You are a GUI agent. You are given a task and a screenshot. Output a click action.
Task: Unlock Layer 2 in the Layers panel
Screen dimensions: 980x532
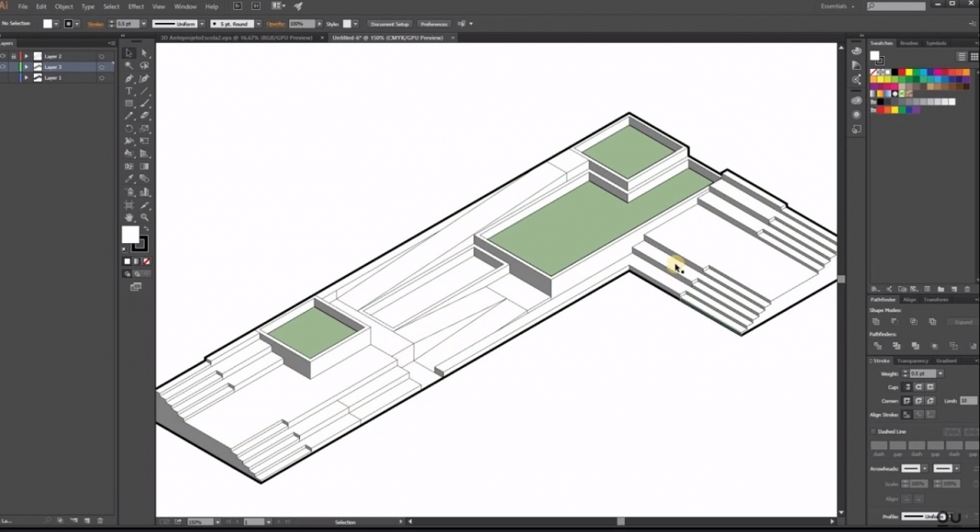click(14, 56)
